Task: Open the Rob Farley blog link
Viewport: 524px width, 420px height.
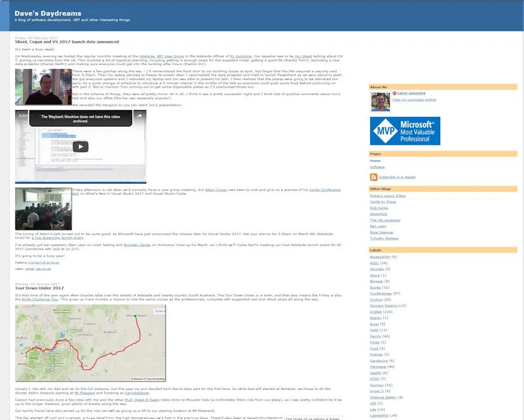Action: point(379,208)
